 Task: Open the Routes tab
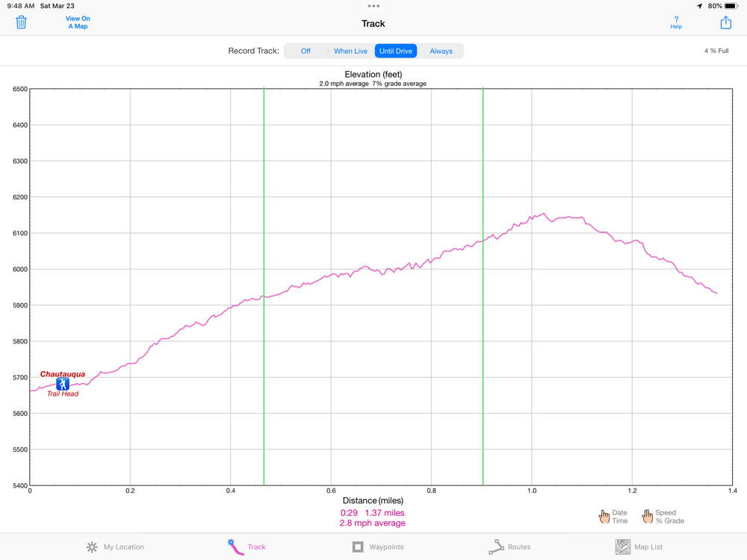pyautogui.click(x=509, y=547)
